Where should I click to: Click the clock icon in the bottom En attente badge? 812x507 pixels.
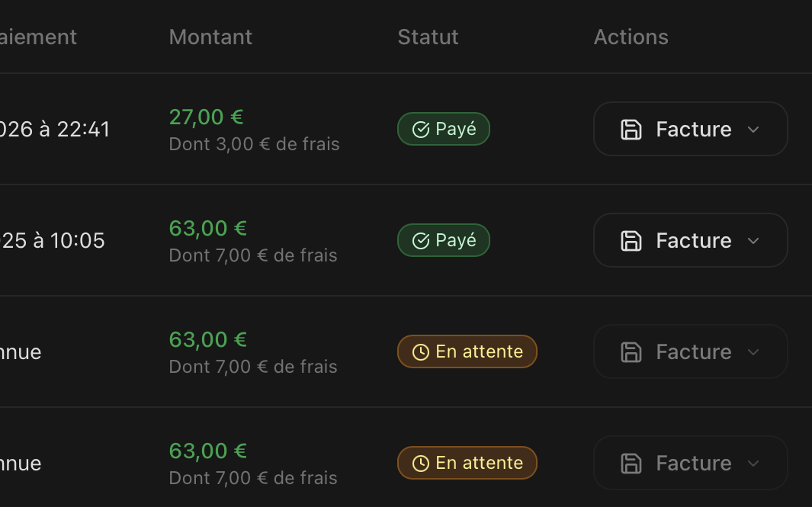coord(421,464)
